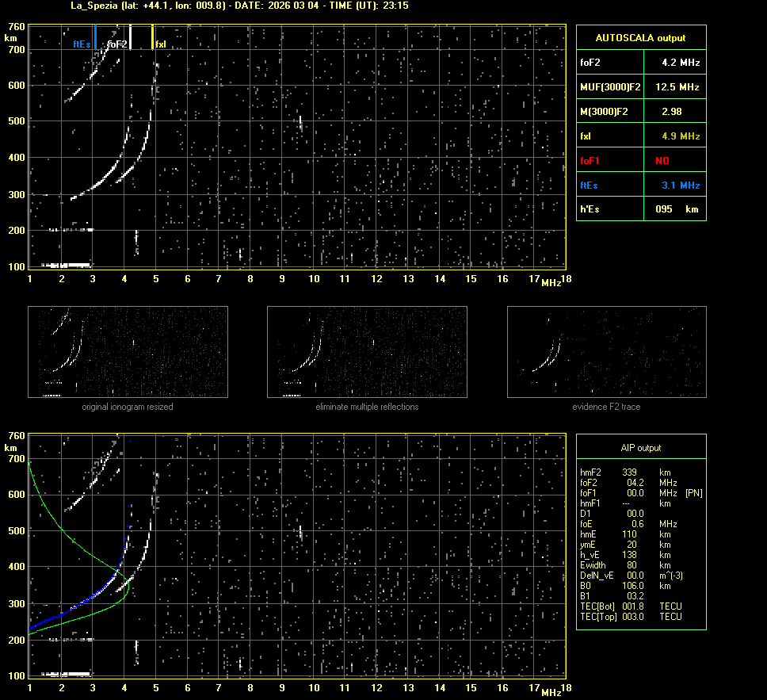Click the h'Es 095 km row
This screenshot has height=700, width=767.
tap(640, 208)
